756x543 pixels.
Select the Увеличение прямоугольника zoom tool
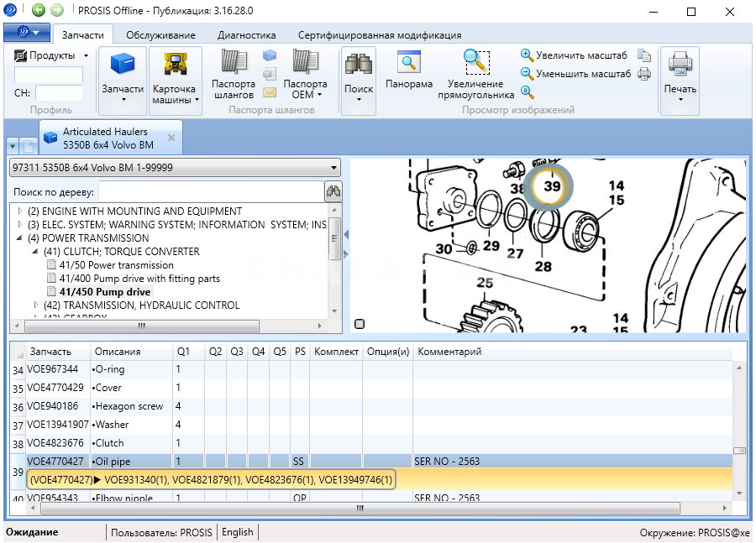click(x=476, y=75)
